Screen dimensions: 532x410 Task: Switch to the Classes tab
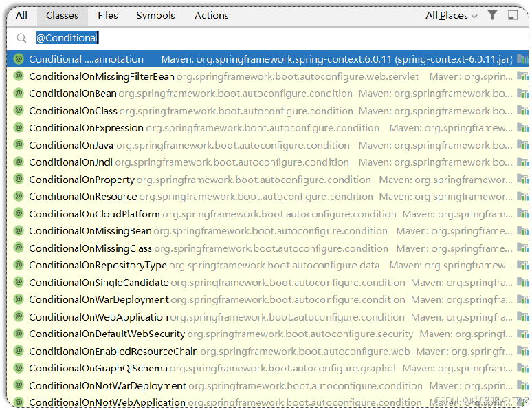[x=62, y=16]
